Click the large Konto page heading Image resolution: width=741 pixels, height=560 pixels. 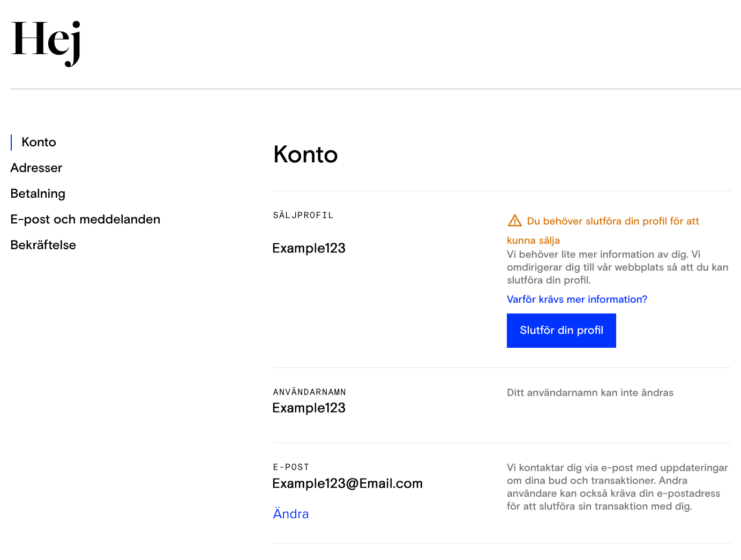(305, 154)
